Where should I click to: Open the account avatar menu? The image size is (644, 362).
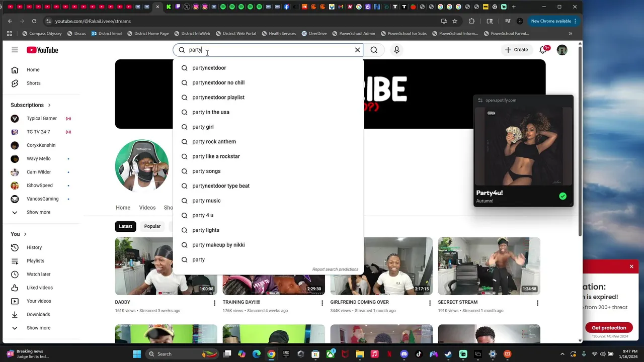[x=562, y=50]
